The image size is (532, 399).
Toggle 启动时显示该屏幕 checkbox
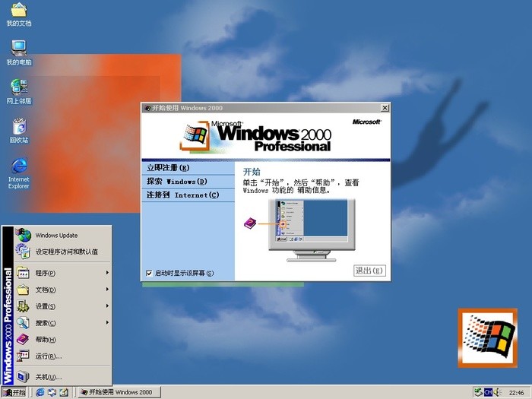(x=149, y=273)
